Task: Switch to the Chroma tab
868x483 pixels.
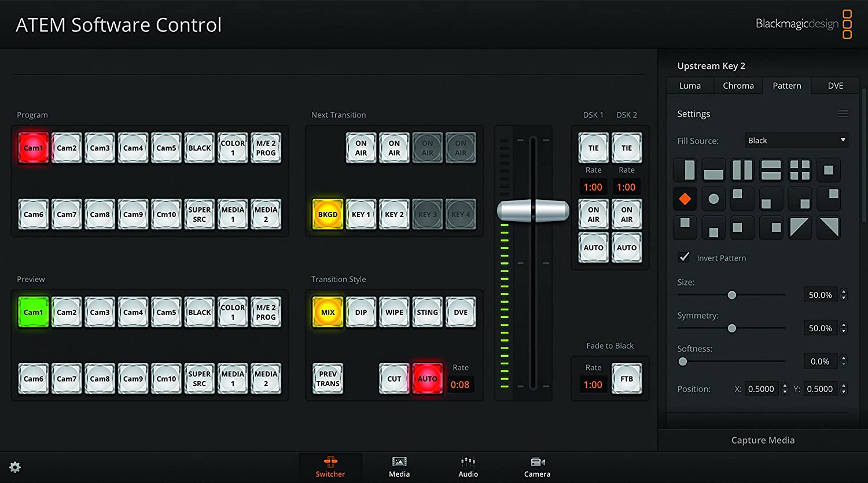Action: click(x=738, y=86)
